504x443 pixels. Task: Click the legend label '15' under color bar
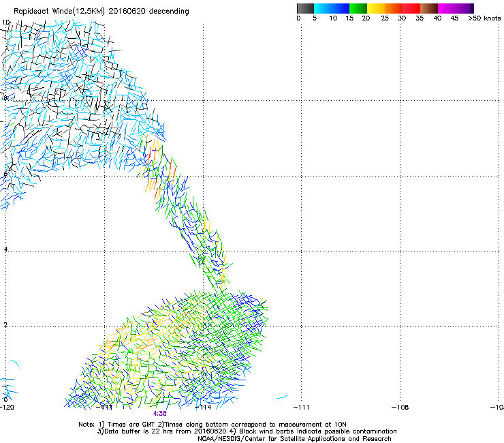pos(349,18)
